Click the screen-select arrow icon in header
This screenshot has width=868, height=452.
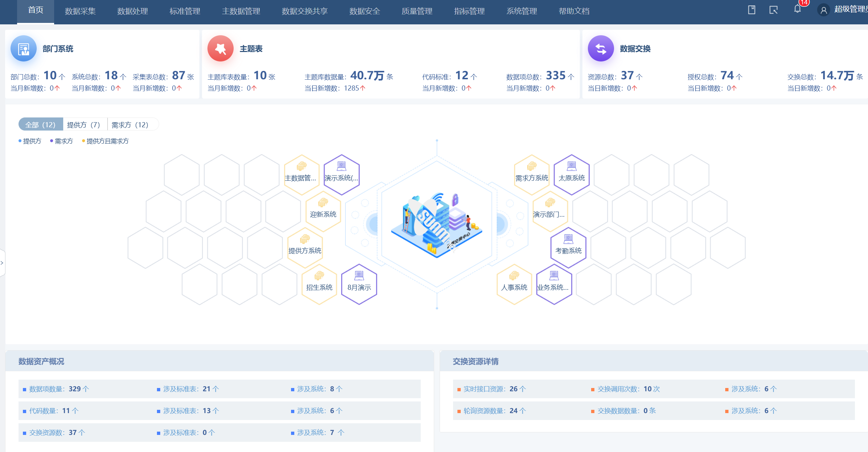(x=774, y=10)
